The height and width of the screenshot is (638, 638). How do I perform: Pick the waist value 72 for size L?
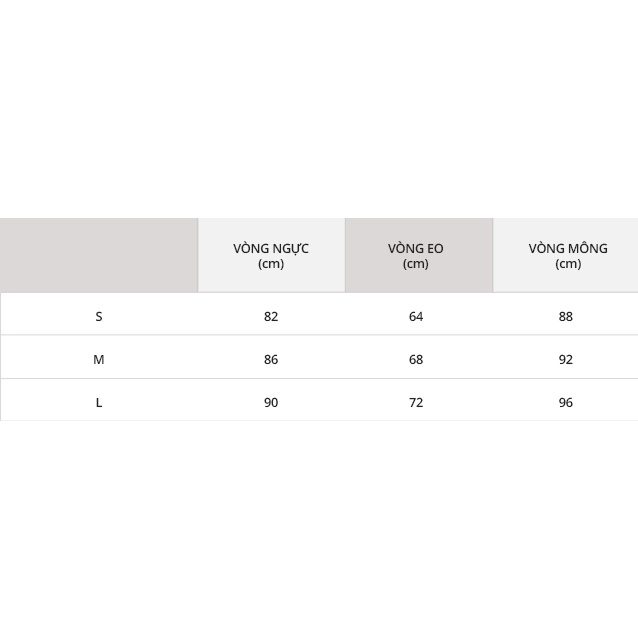[416, 402]
